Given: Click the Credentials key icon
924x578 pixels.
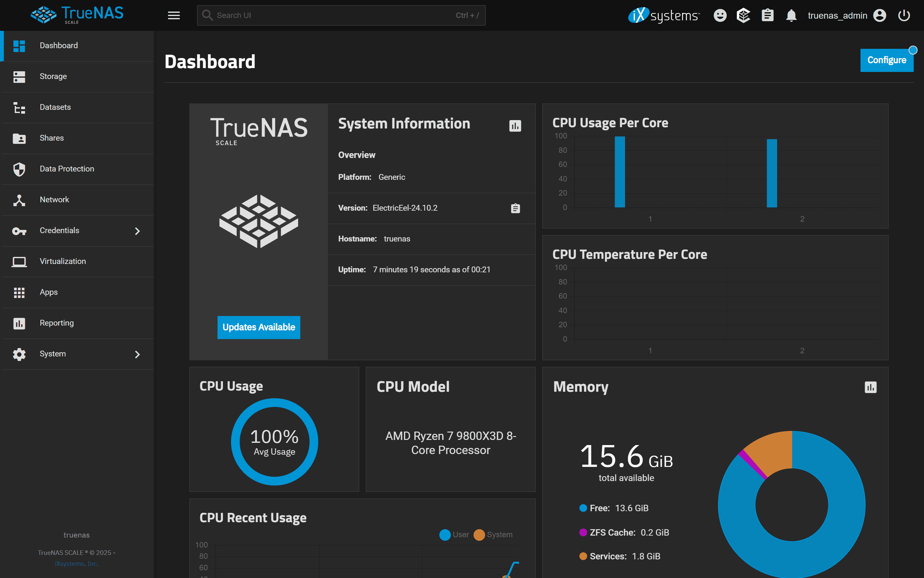Looking at the screenshot, I should pos(19,231).
